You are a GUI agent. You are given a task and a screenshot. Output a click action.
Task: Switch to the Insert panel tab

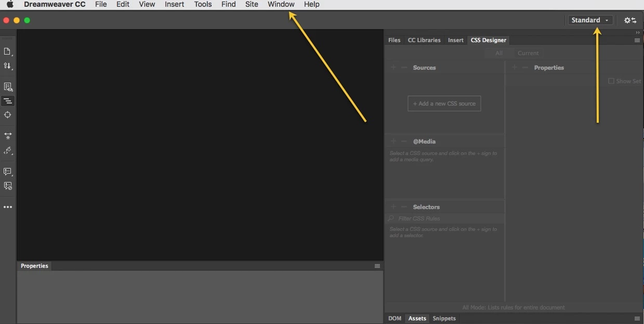pyautogui.click(x=456, y=40)
